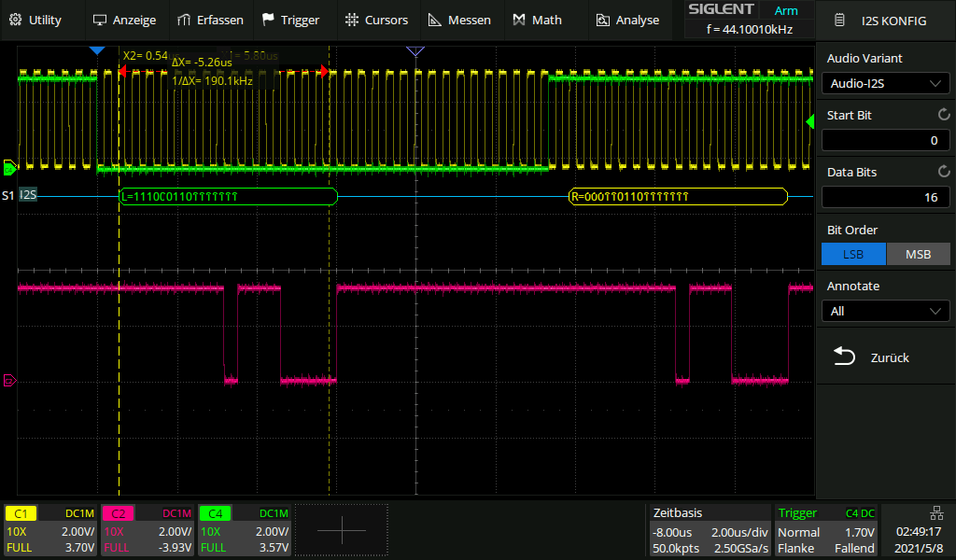Click the network status icon
This screenshot has height=560, width=956.
coord(936,512)
